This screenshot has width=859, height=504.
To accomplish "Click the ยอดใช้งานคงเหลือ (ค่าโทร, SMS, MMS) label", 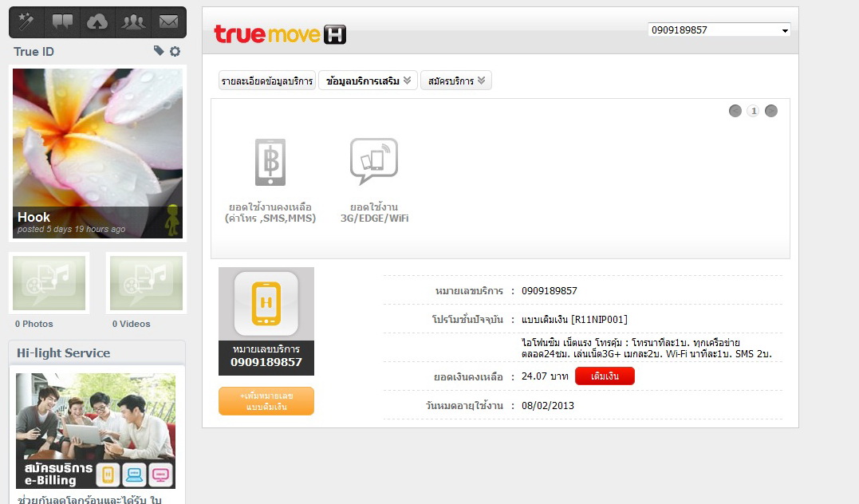I will pyautogui.click(x=270, y=213).
